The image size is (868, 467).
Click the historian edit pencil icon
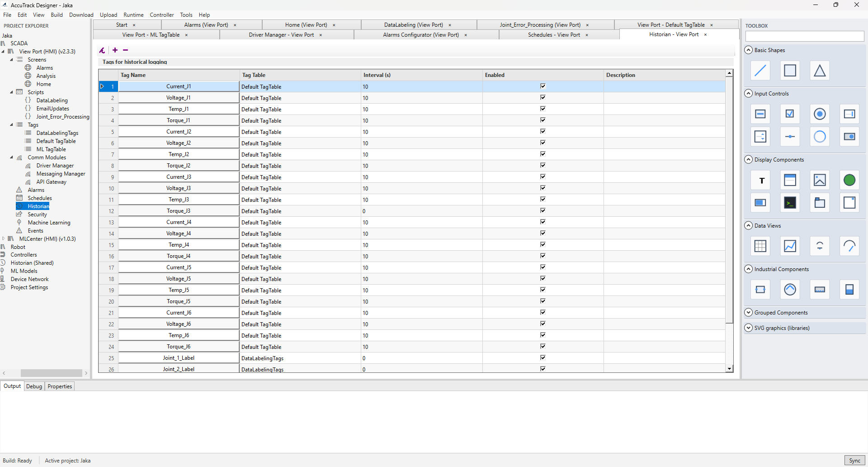click(103, 50)
